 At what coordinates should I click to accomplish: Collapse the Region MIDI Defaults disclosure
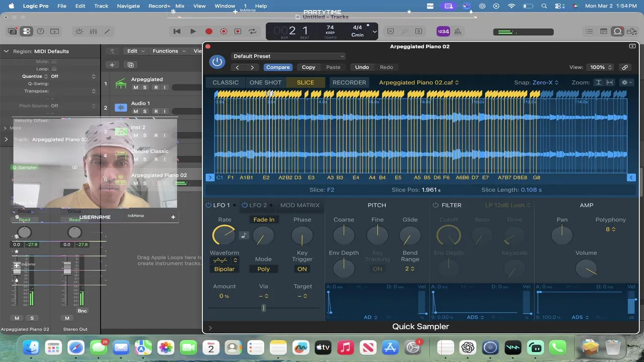pos(6,51)
